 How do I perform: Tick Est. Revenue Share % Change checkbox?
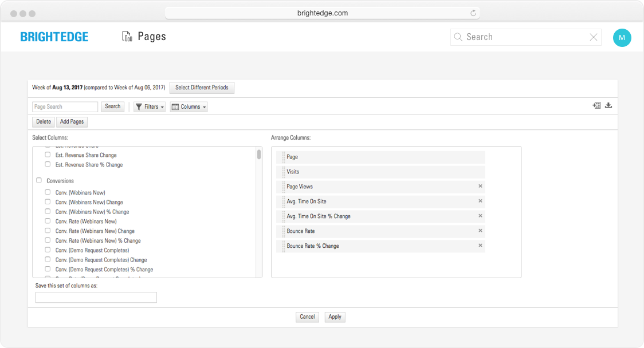[x=48, y=164]
